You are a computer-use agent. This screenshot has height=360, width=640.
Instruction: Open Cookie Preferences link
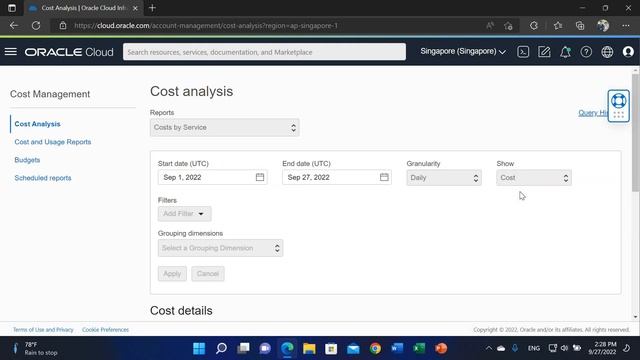pos(105,329)
